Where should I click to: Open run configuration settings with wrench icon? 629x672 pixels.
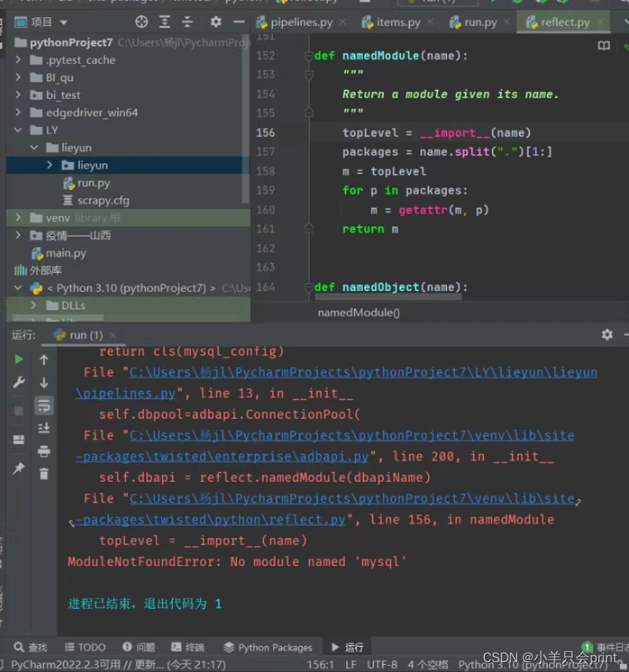coord(18,381)
